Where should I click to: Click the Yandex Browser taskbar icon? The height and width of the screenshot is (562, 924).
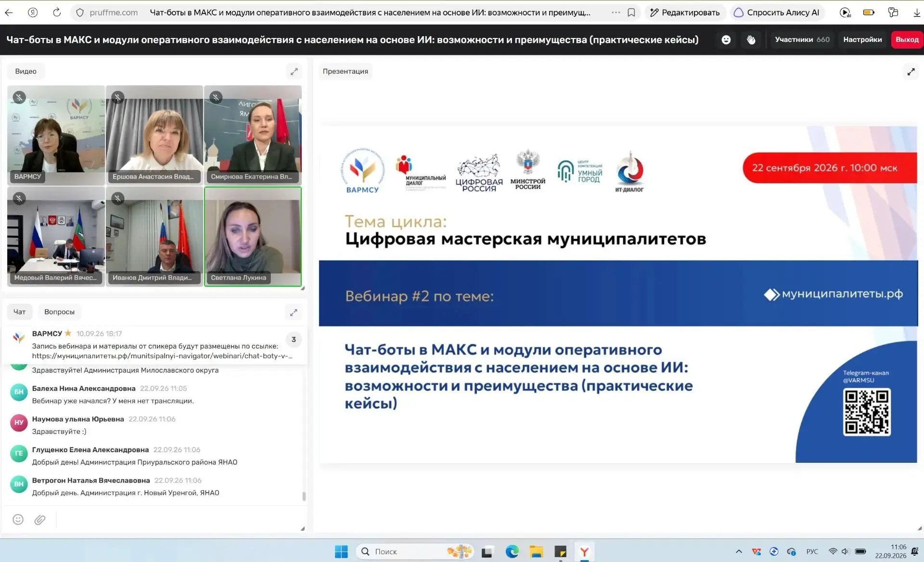click(584, 551)
